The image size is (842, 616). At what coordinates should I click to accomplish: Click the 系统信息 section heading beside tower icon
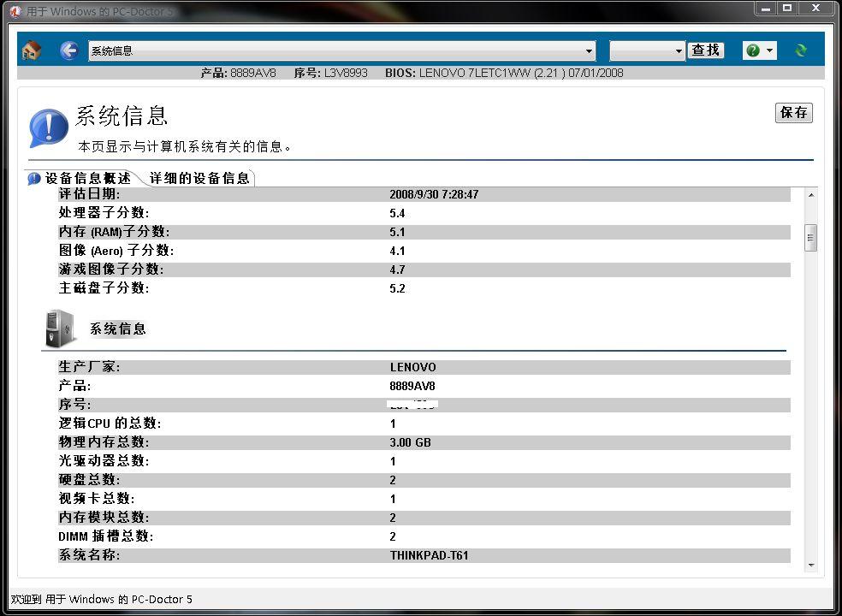[x=117, y=329]
